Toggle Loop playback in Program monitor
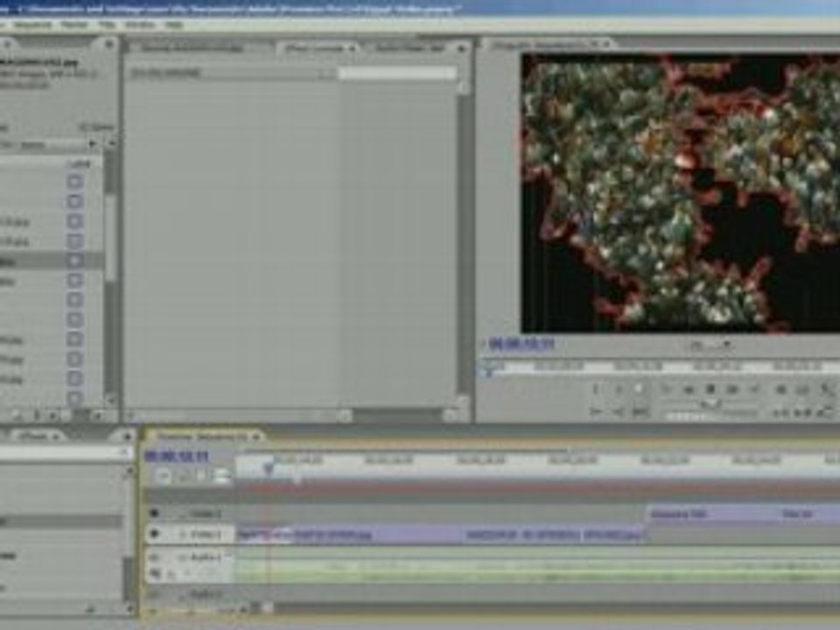This screenshot has height=630, width=840. pyautogui.click(x=781, y=389)
